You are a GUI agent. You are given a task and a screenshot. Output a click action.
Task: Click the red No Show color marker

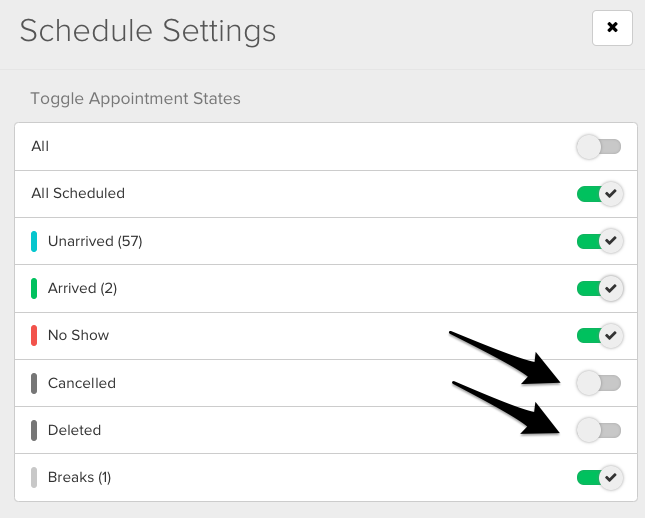[34, 335]
